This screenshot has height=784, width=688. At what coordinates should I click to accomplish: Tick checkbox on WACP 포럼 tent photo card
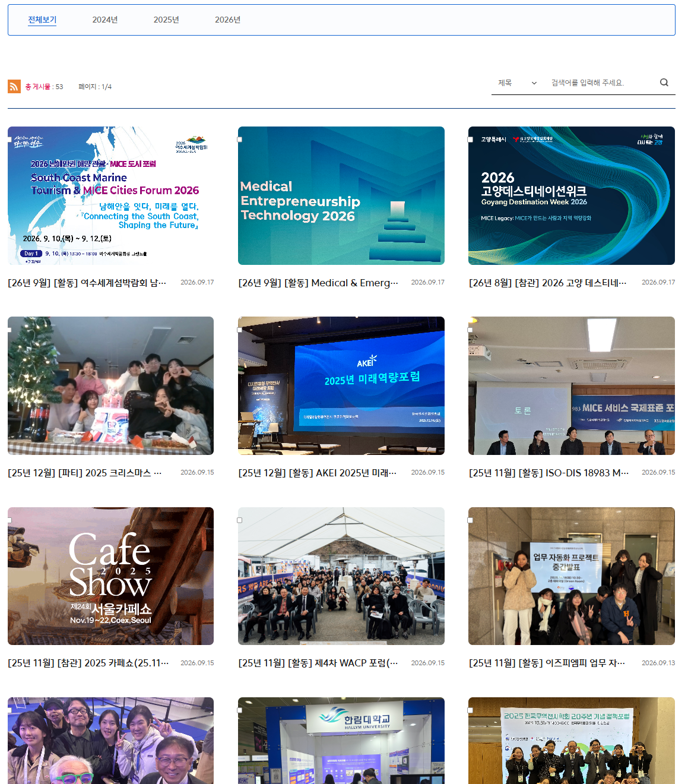[x=240, y=520]
